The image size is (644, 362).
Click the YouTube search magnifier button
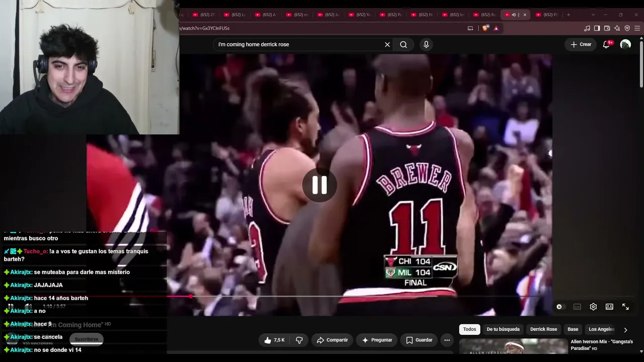tap(404, 45)
